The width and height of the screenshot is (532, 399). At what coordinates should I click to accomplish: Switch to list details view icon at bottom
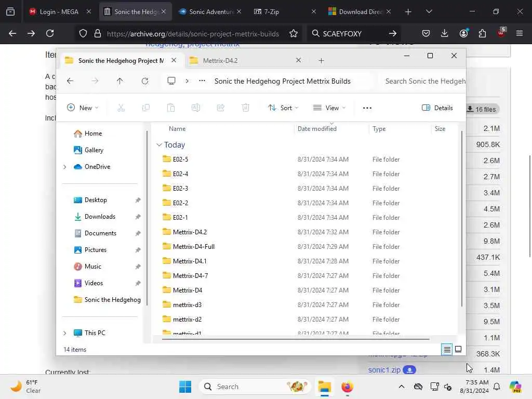click(447, 349)
